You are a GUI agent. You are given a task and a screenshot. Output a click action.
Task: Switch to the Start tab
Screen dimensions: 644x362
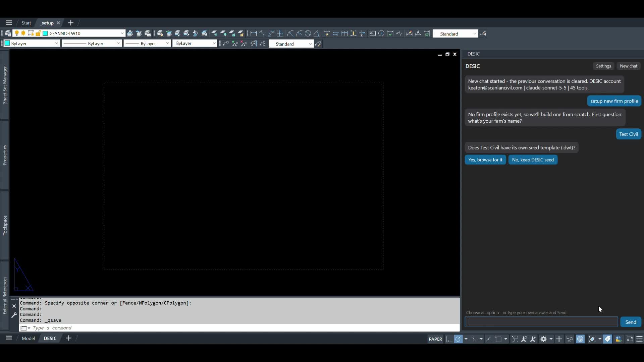(x=26, y=23)
